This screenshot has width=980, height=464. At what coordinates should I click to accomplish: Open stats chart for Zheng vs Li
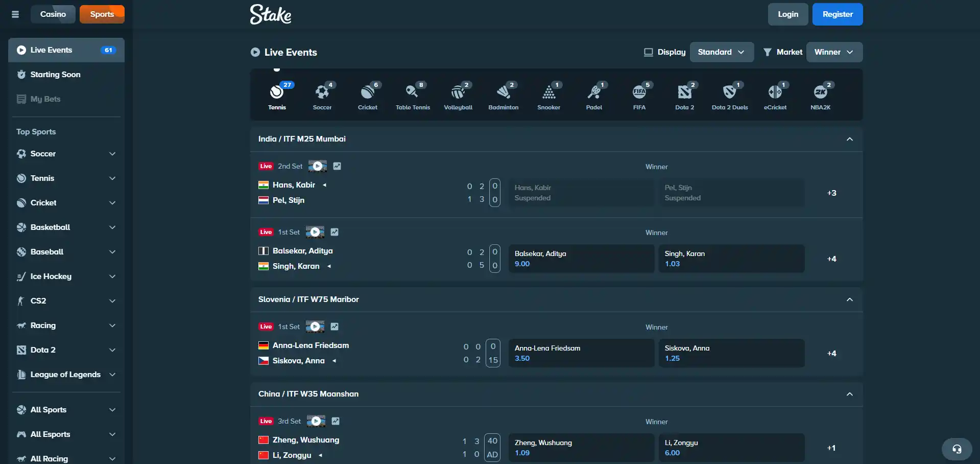click(x=336, y=421)
